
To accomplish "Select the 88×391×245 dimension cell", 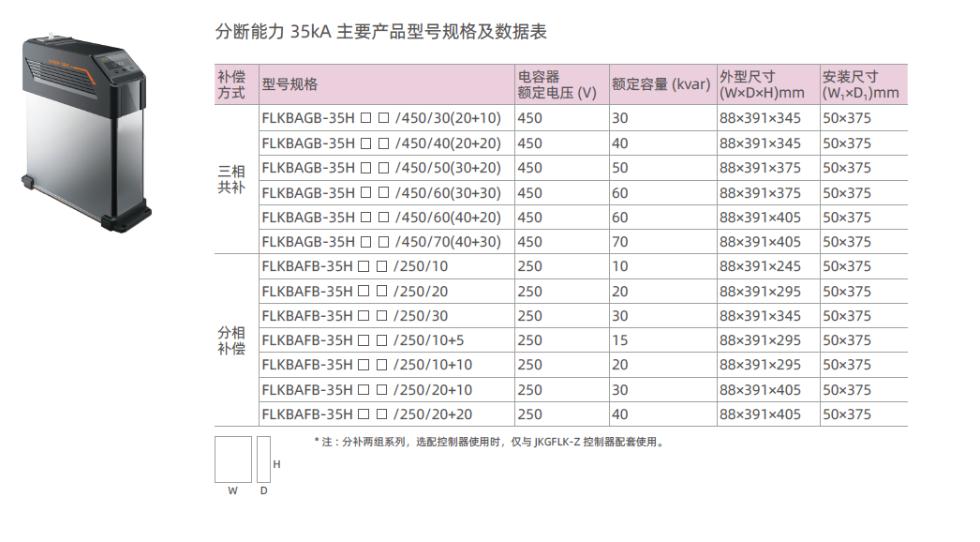I will (760, 266).
